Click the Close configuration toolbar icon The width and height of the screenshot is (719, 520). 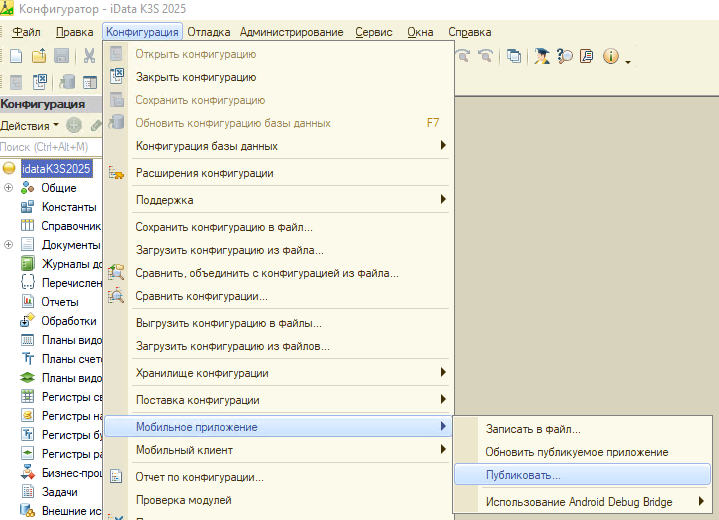[x=41, y=82]
